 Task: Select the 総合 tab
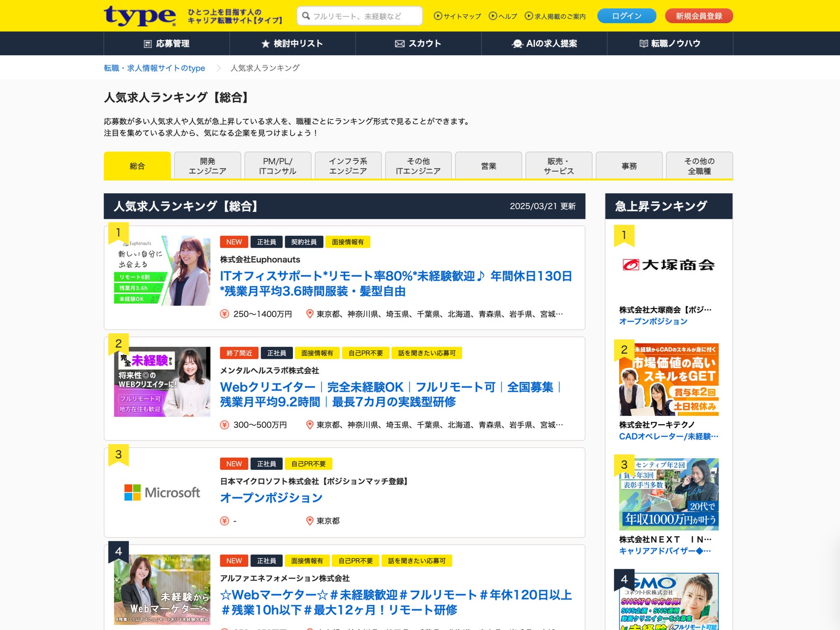(x=137, y=166)
